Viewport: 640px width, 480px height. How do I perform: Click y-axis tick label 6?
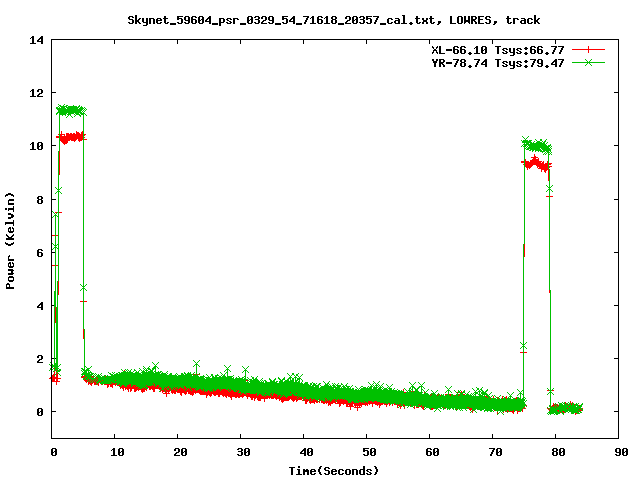point(40,253)
